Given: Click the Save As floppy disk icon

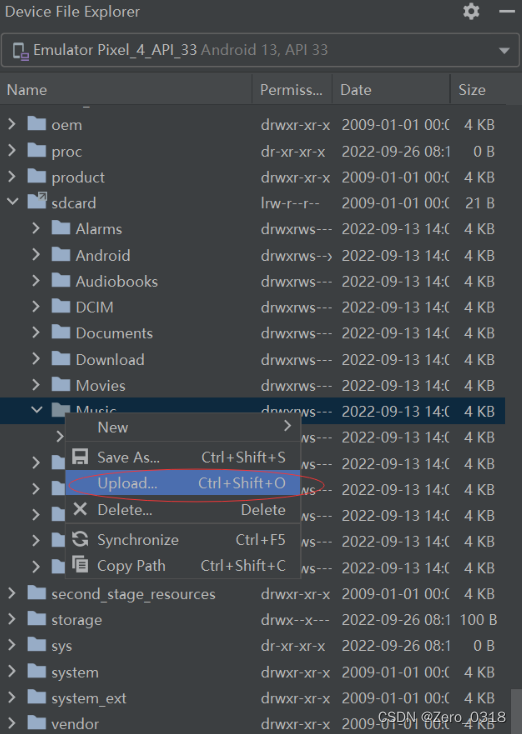Looking at the screenshot, I should click(x=80, y=456).
